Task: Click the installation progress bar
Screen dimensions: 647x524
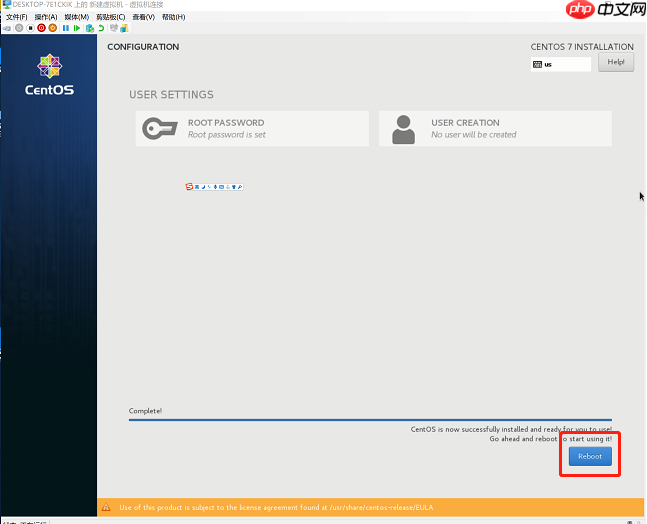Action: coord(370,420)
